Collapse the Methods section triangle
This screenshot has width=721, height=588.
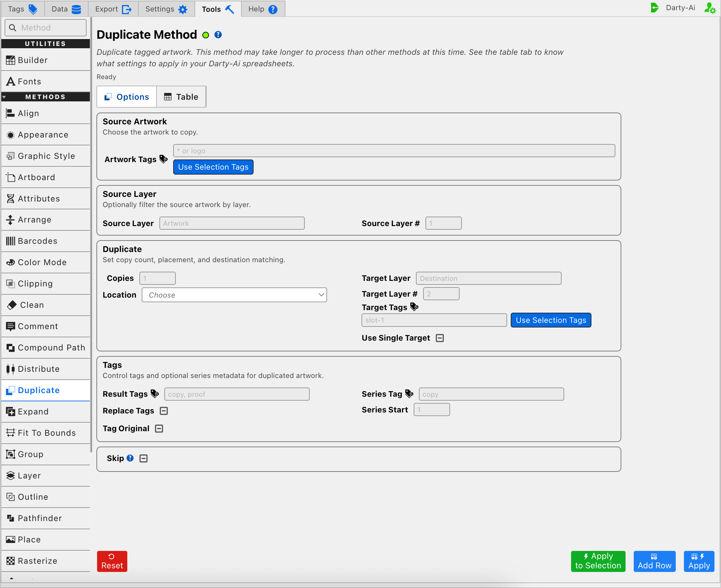(x=4, y=97)
